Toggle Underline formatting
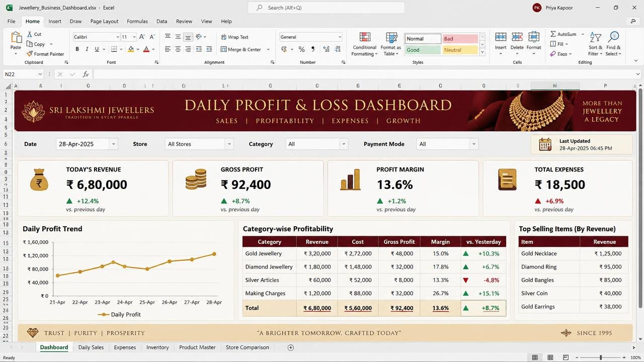 97,49
